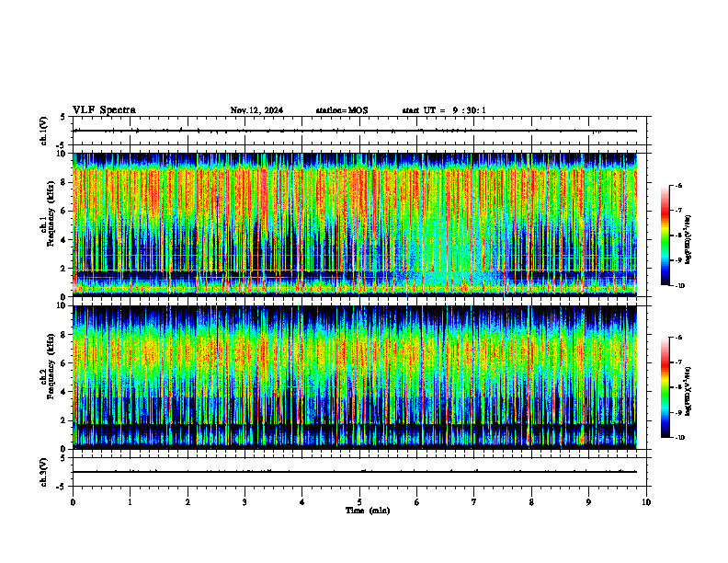
Task: Click time-axis tick label '5'
Action: point(359,502)
